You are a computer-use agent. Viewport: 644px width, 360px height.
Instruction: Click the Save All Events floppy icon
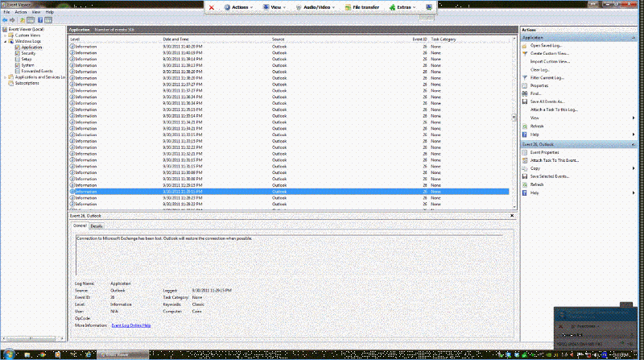(x=525, y=101)
